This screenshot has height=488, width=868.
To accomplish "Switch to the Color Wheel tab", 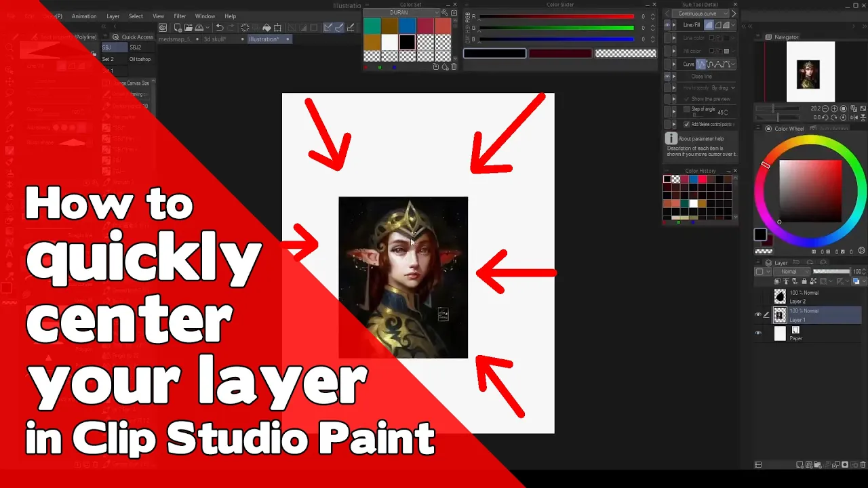I will [x=785, y=129].
